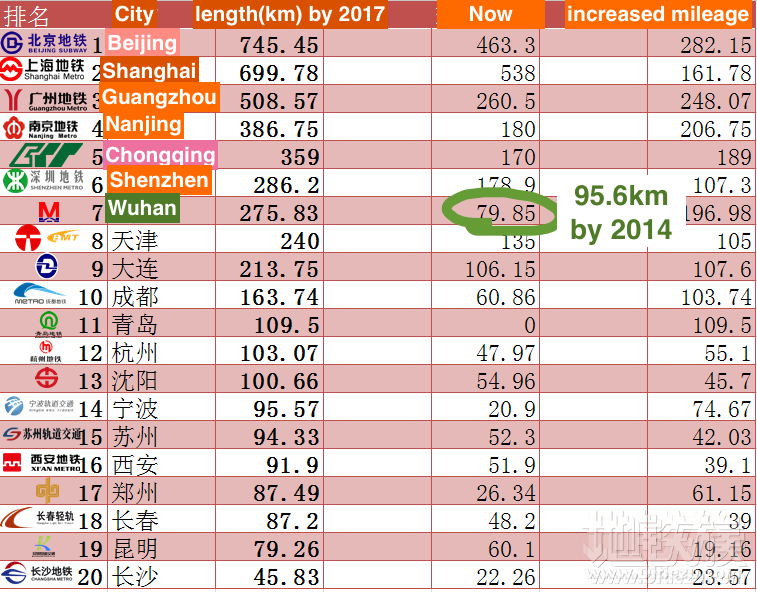
Task: Click the 463.3 Now value
Action: coord(506,45)
